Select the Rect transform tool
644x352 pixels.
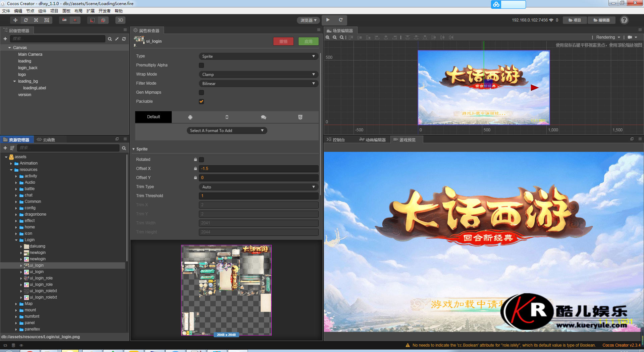[47, 20]
